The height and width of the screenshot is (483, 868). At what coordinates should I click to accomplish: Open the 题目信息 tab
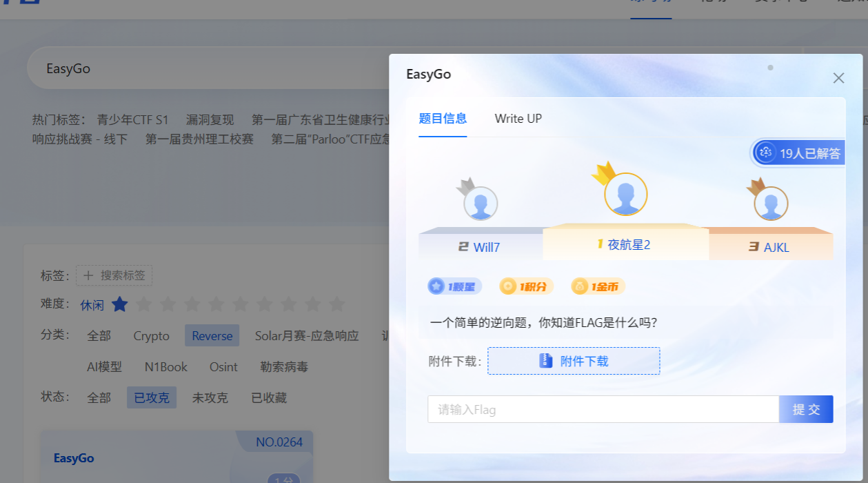point(443,119)
